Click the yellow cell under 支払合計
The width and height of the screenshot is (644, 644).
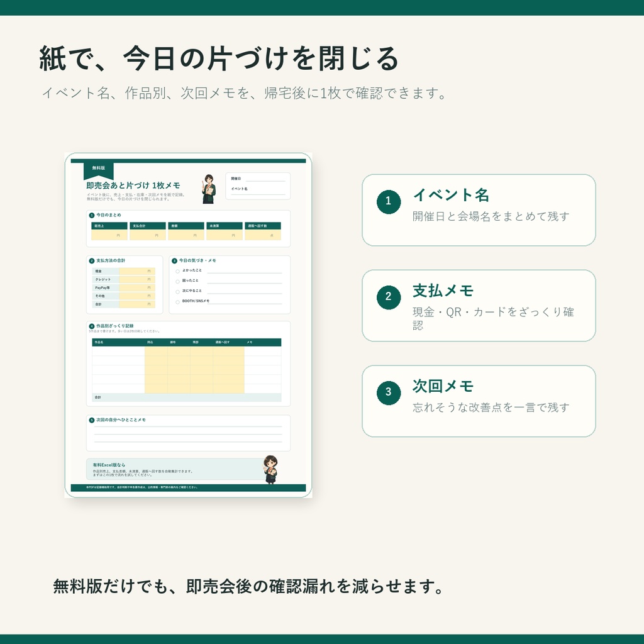(x=147, y=235)
